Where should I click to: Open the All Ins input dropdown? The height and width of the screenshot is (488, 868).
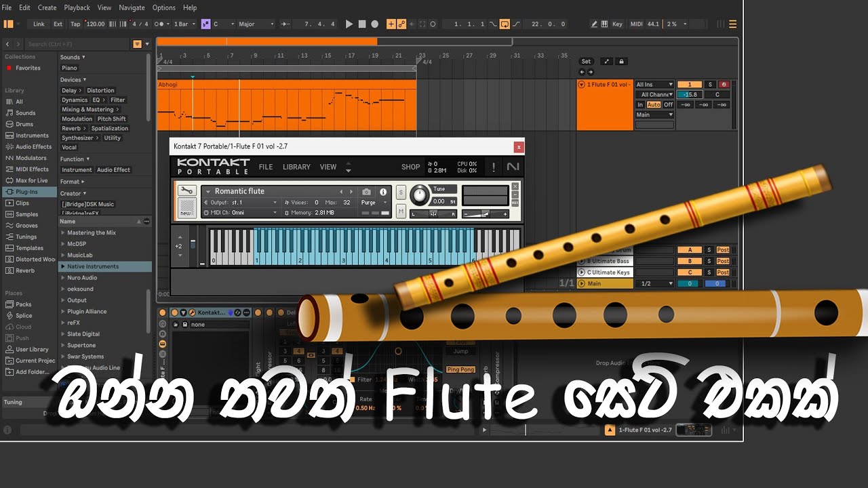tap(654, 85)
